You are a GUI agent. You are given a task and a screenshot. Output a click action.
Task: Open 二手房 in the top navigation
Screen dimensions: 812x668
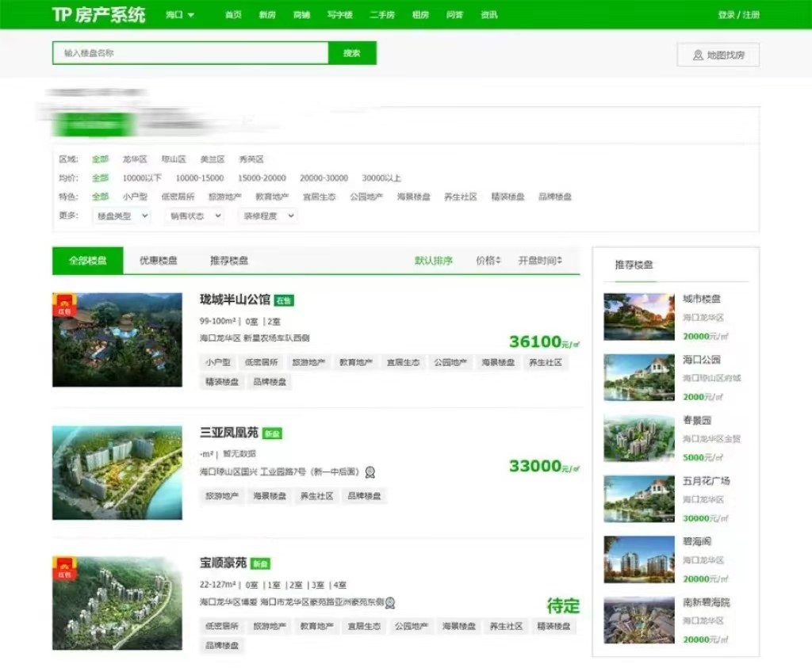click(381, 15)
